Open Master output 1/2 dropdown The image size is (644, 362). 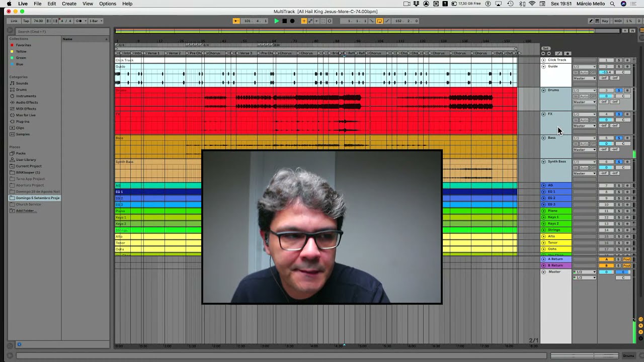coord(585,278)
